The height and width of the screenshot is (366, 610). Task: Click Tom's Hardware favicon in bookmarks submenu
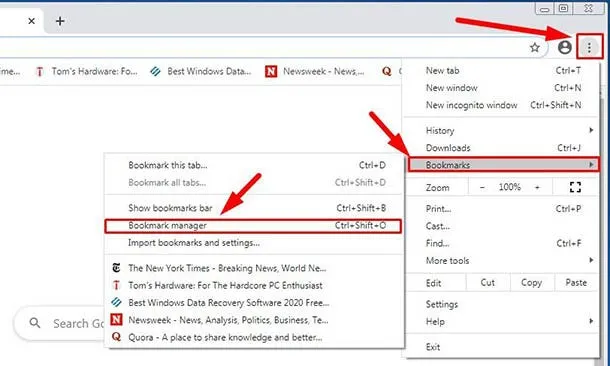point(116,285)
